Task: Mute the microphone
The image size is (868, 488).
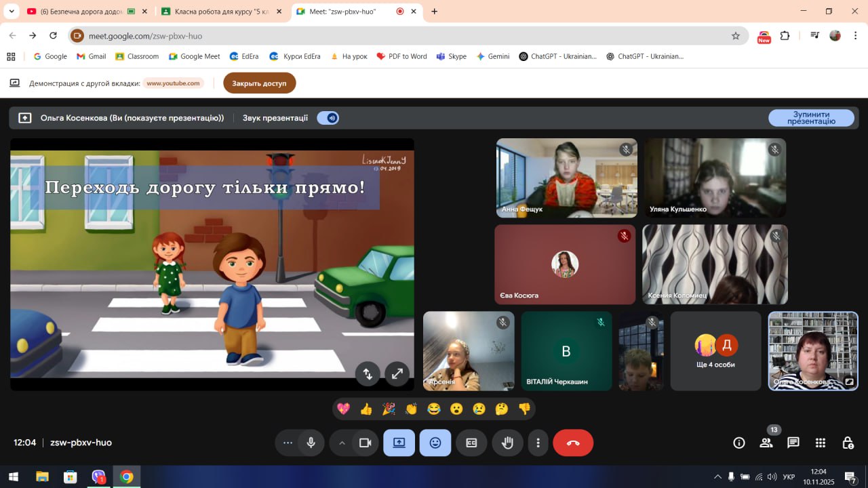Action: click(x=311, y=443)
